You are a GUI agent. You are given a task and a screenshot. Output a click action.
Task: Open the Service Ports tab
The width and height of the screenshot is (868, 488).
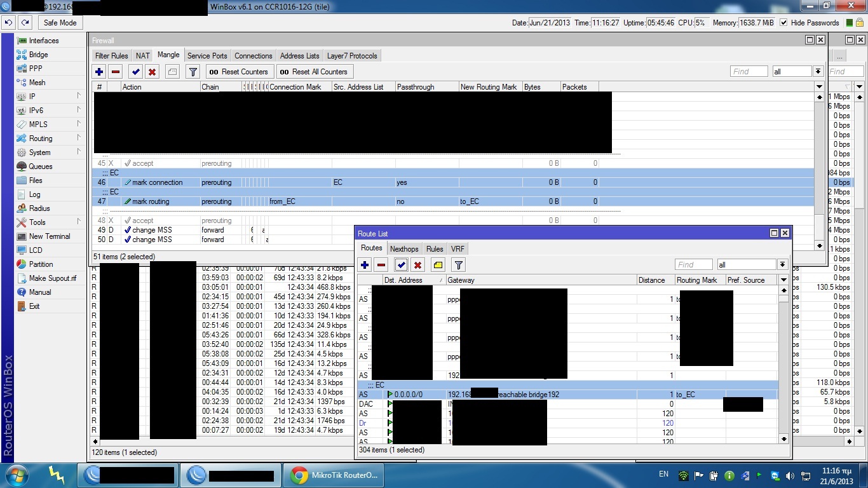click(x=207, y=56)
